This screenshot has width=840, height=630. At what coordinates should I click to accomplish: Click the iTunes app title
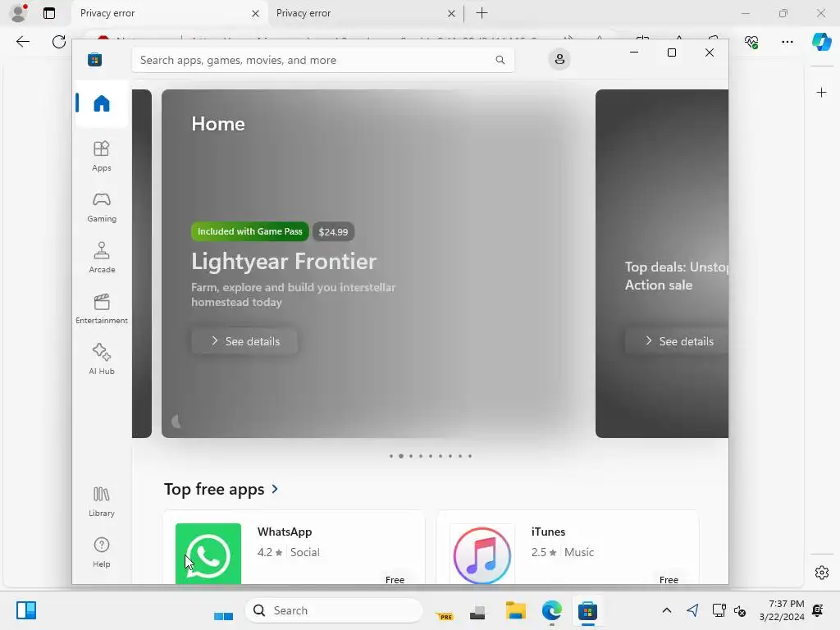point(548,532)
